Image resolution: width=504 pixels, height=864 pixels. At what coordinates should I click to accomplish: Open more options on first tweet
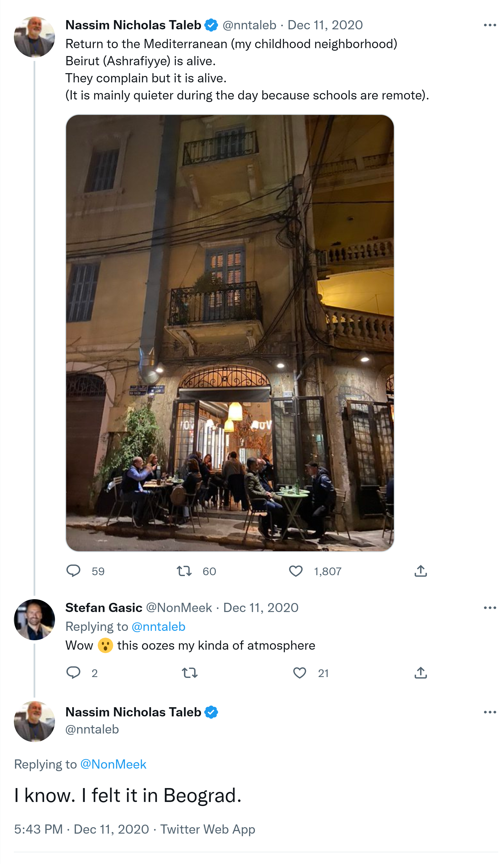coord(490,25)
